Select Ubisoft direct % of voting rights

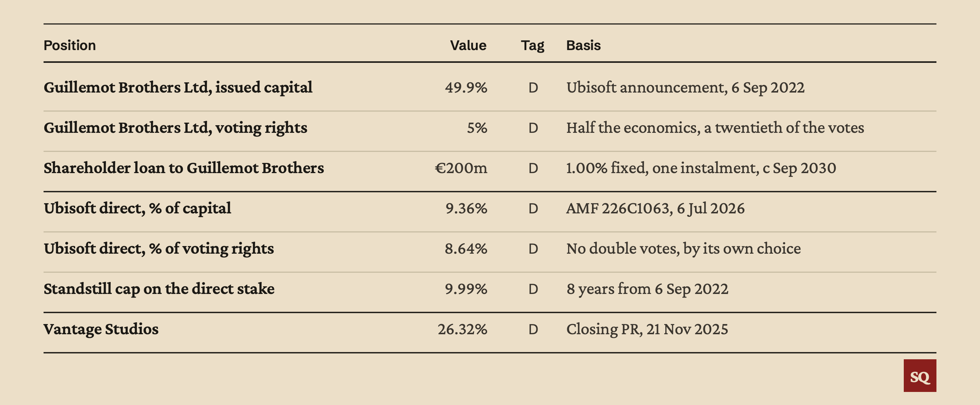159,249
